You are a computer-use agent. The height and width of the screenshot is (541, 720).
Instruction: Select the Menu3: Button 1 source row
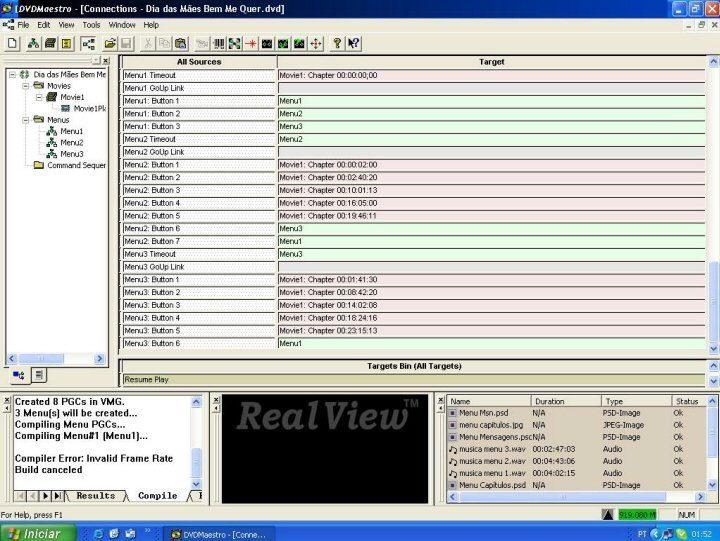[x=199, y=280]
